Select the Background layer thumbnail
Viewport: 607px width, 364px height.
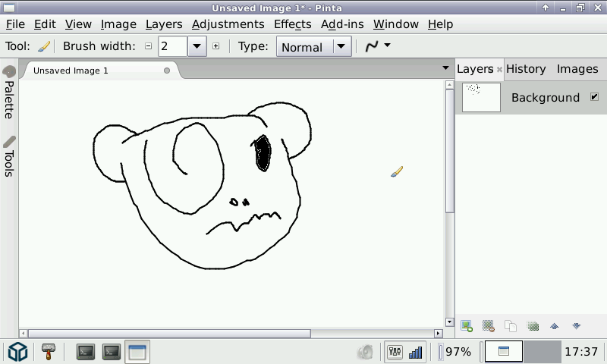click(482, 97)
